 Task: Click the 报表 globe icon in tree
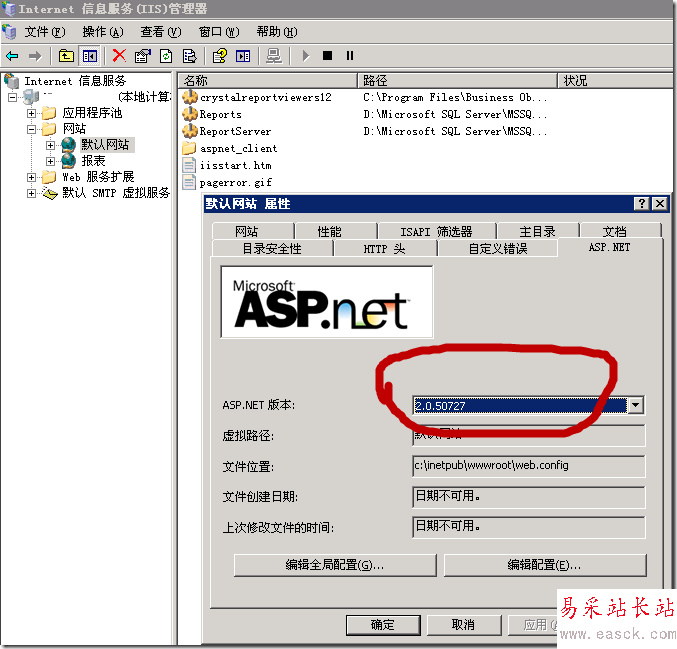68,161
